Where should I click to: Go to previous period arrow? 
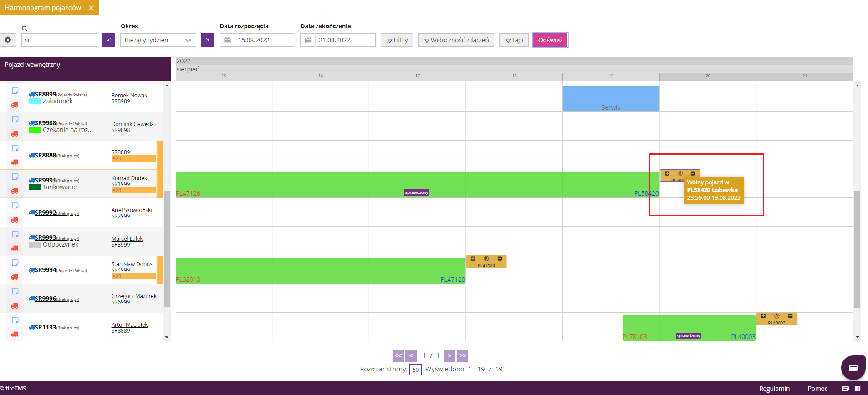108,40
